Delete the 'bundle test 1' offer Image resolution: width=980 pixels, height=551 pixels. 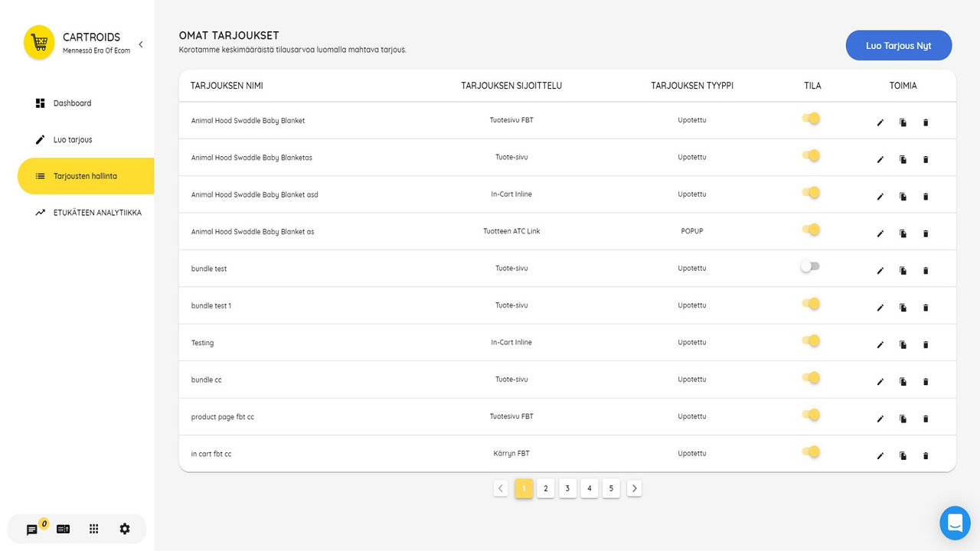pos(925,308)
